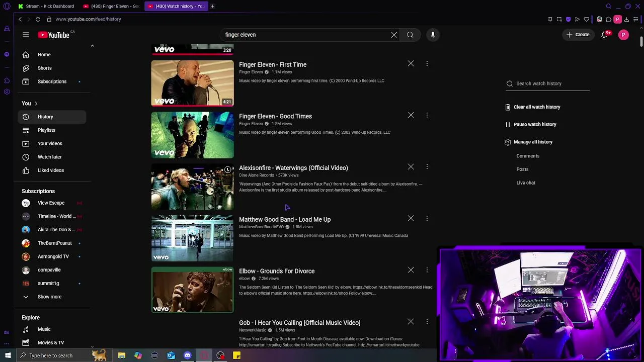Toggle Pause watch history
The image size is (644, 362).
tap(531, 125)
